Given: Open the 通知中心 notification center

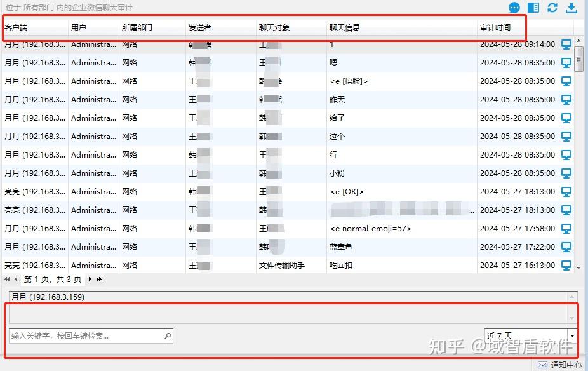Looking at the screenshot, I should click(x=559, y=365).
